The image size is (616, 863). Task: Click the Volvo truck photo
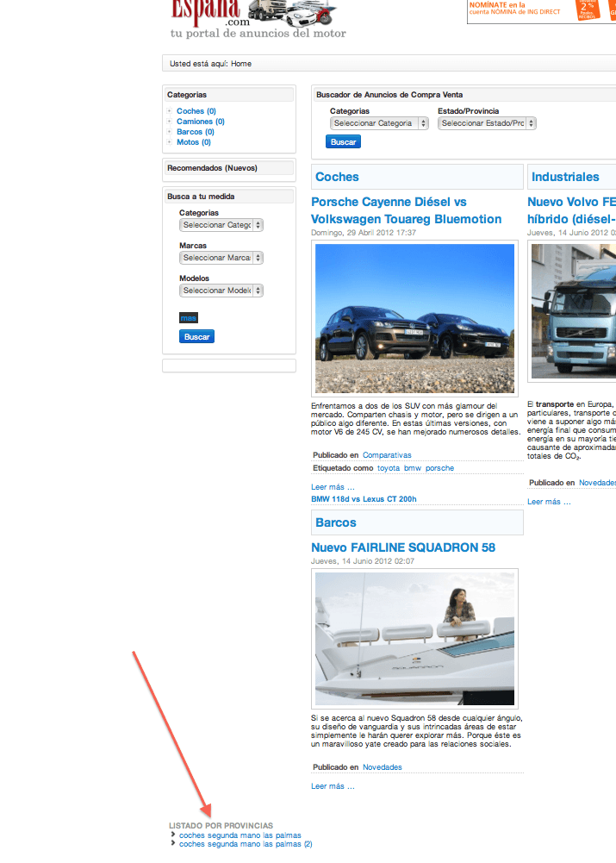point(574,311)
